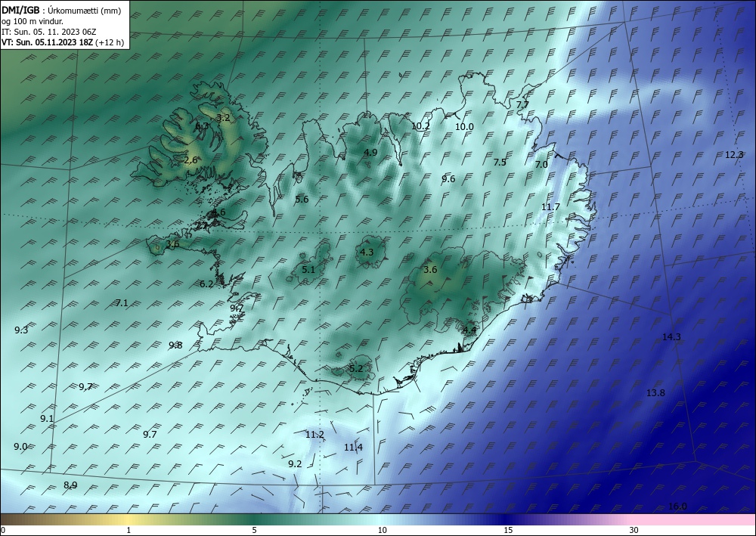Click the legend scale label 10
This screenshot has height=536, width=756.
pyautogui.click(x=383, y=530)
